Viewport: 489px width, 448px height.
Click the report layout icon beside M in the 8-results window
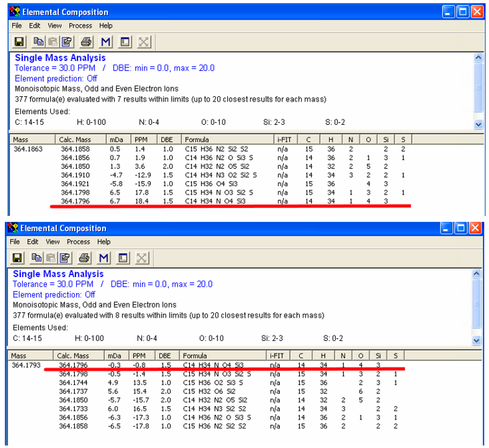click(x=123, y=258)
